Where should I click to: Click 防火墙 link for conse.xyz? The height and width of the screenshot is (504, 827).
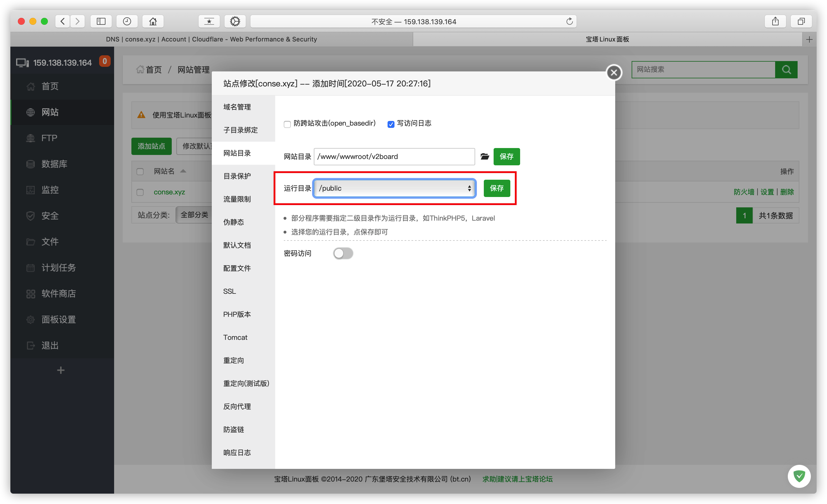[744, 192]
